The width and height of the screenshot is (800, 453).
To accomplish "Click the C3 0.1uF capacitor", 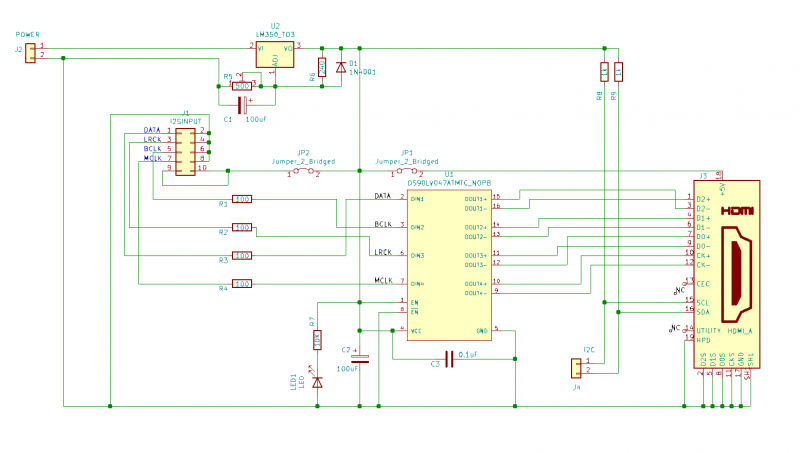I will coord(450,357).
